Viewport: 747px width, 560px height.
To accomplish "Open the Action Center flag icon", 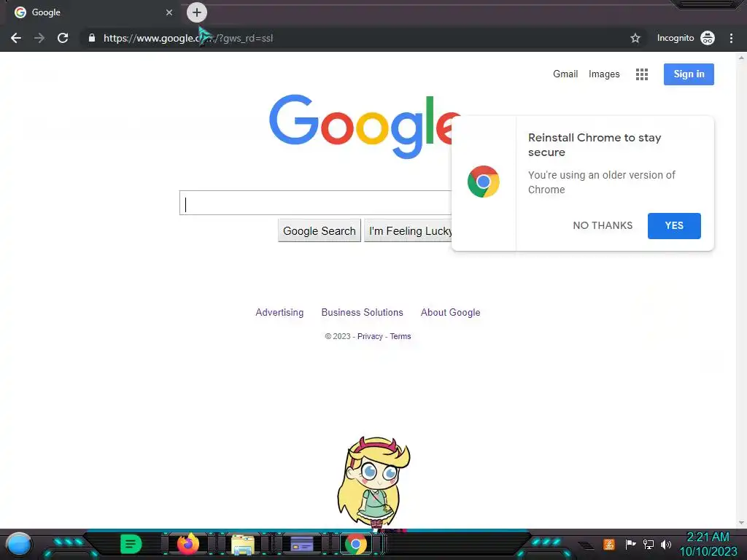I will [x=630, y=544].
